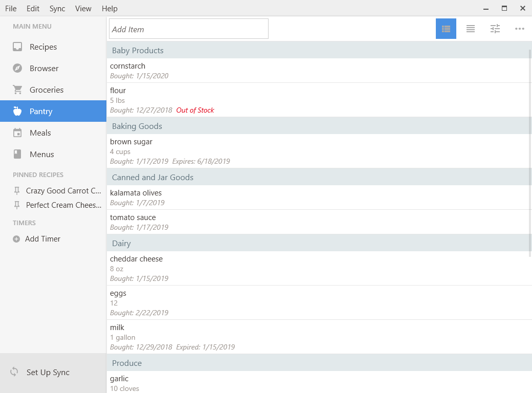
Task: Click brown sugar's Expires 6/18/2019 text
Action: coord(201,161)
